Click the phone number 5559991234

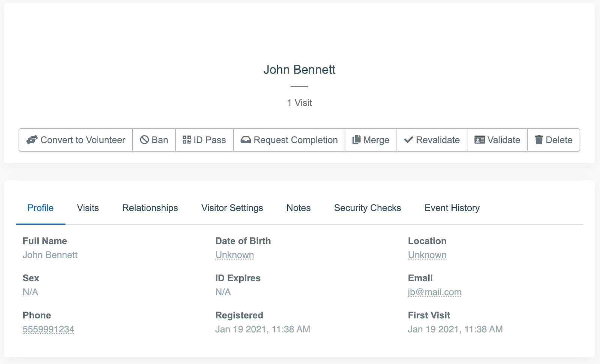pyautogui.click(x=48, y=330)
